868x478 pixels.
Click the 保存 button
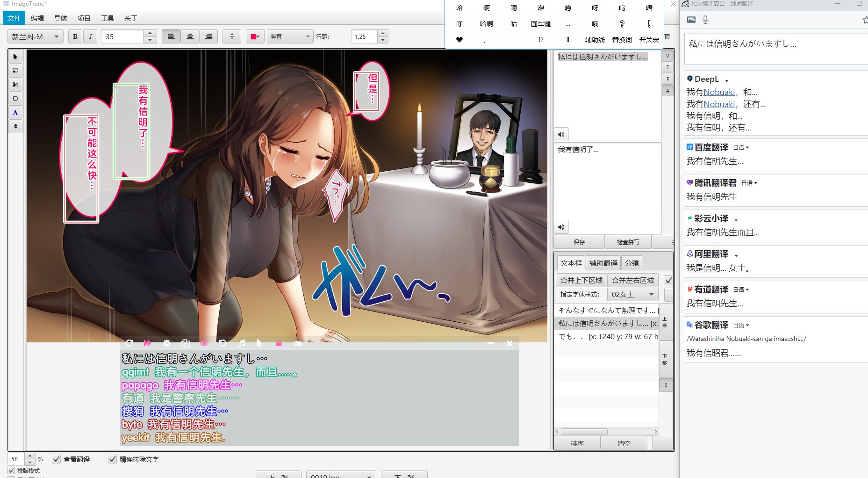click(579, 242)
